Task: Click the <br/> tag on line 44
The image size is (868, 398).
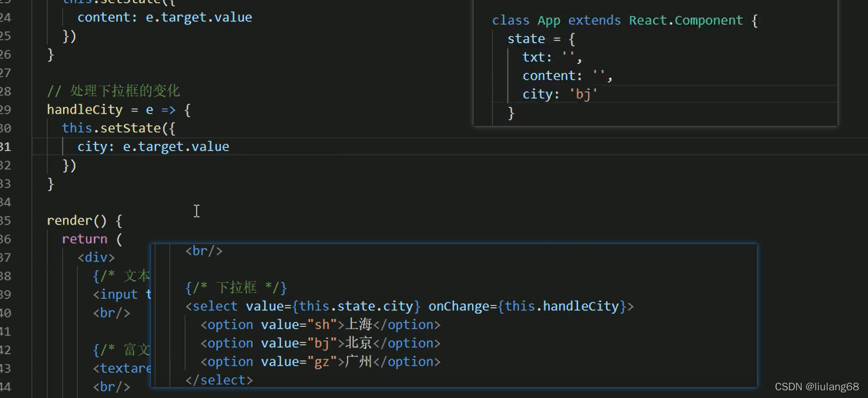Action: (x=112, y=387)
